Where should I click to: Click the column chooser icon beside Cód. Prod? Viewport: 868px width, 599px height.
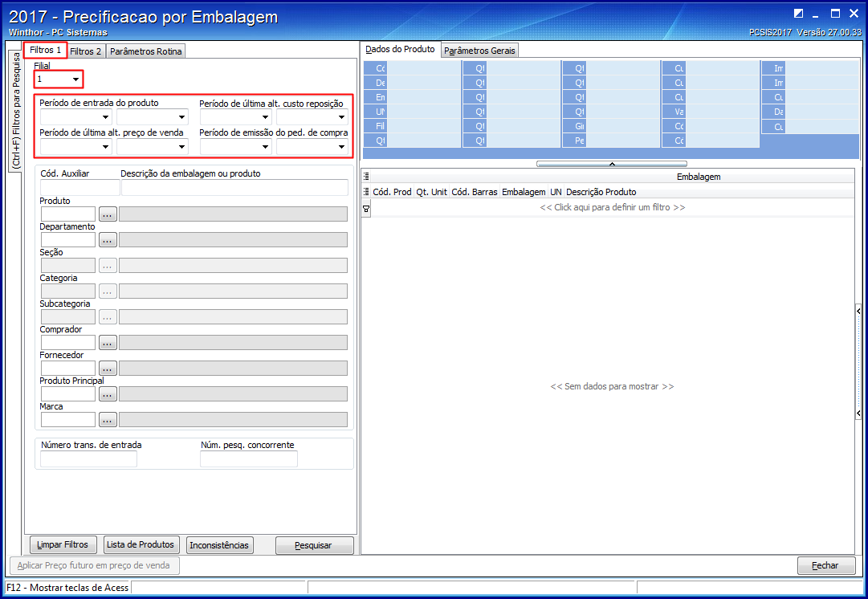tap(366, 192)
